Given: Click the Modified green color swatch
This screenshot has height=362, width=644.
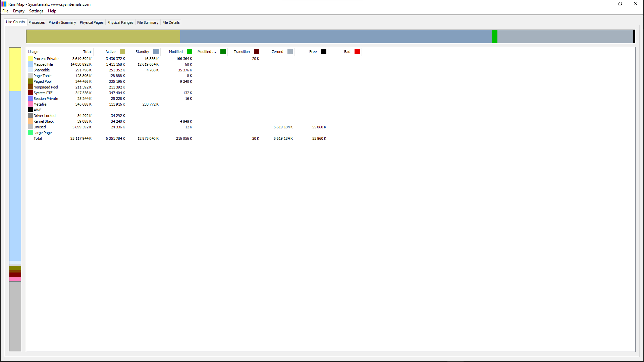Looking at the screenshot, I should point(190,52).
